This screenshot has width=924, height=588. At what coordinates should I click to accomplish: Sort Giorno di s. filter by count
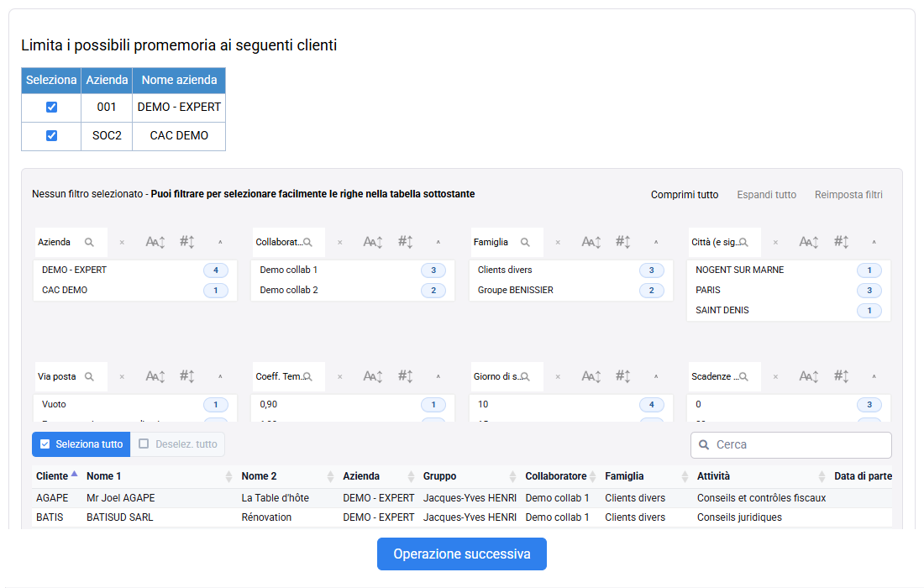click(623, 376)
